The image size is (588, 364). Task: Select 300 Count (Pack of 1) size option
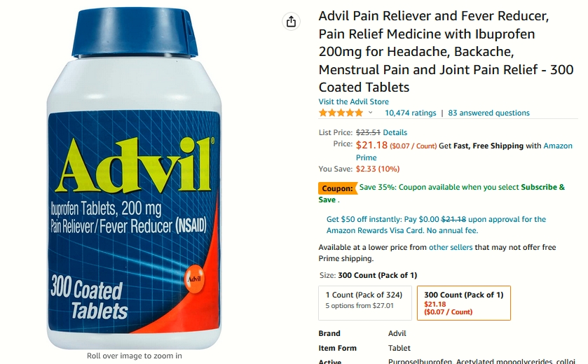(x=464, y=303)
